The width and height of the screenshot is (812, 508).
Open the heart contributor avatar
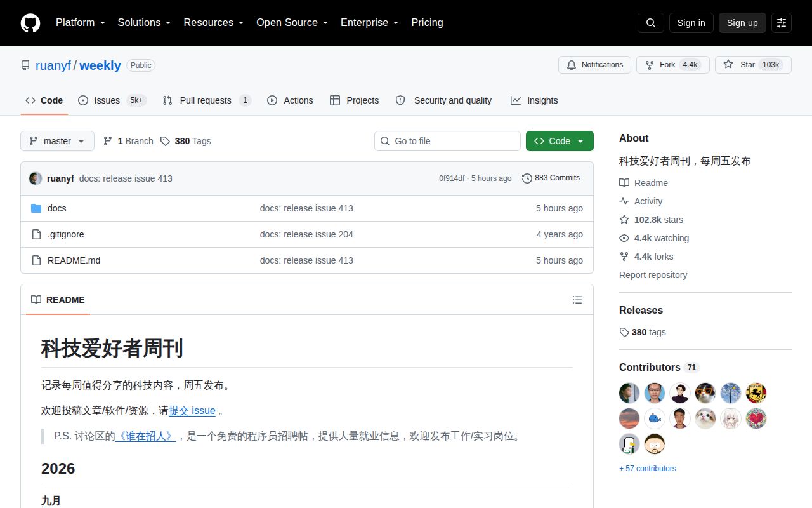(756, 418)
